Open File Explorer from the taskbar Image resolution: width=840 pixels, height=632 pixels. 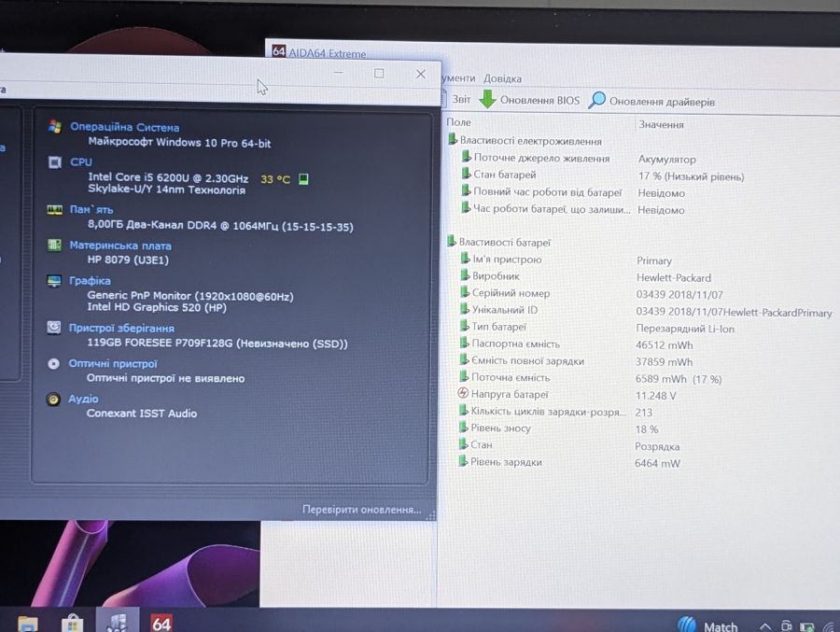pyautogui.click(x=28, y=624)
